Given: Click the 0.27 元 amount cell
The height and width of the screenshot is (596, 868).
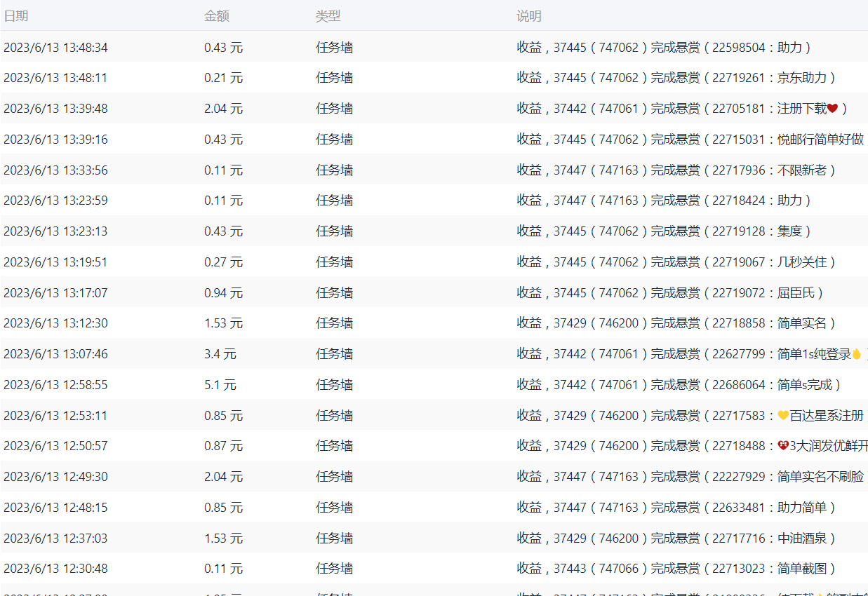Looking at the screenshot, I should click(x=223, y=262).
